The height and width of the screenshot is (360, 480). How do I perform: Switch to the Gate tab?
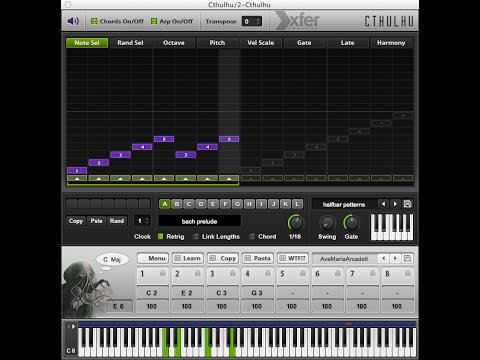click(x=304, y=43)
